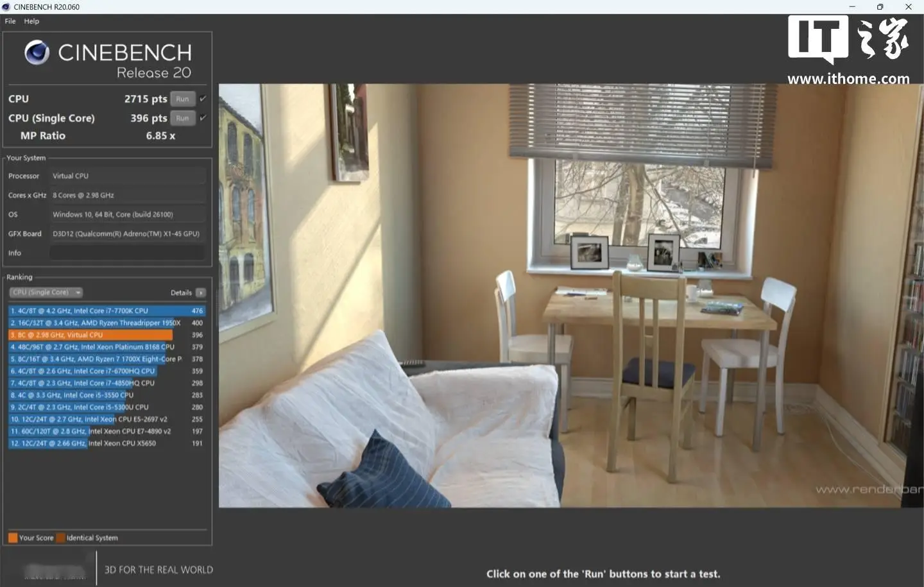Viewport: 924px width, 587px height.
Task: Open the File menu
Action: (x=10, y=21)
